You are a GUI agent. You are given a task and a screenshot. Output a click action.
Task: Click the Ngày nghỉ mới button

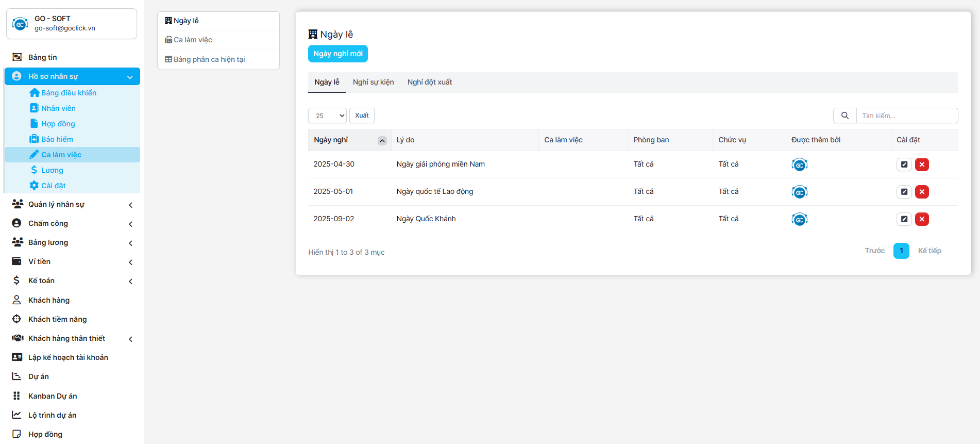click(337, 54)
